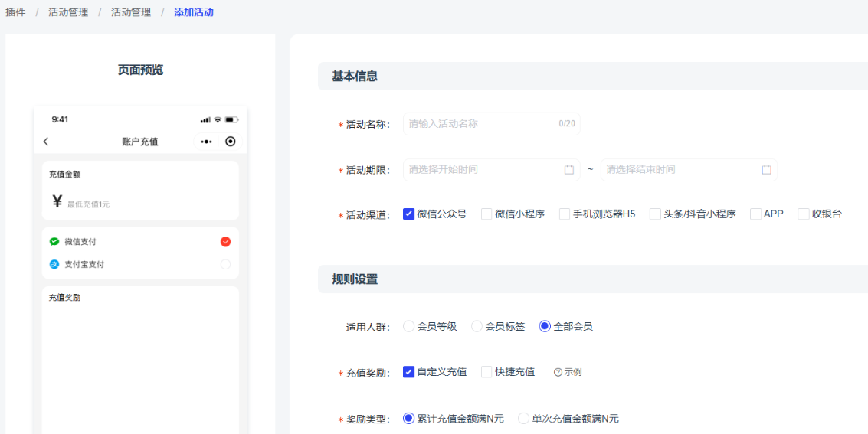Click the blue Alipay icon

pos(54,265)
